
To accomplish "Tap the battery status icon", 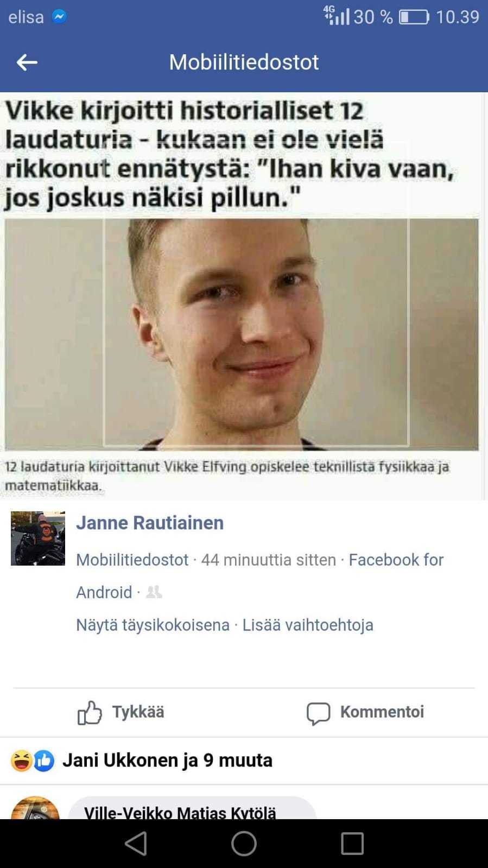I will tap(414, 17).
